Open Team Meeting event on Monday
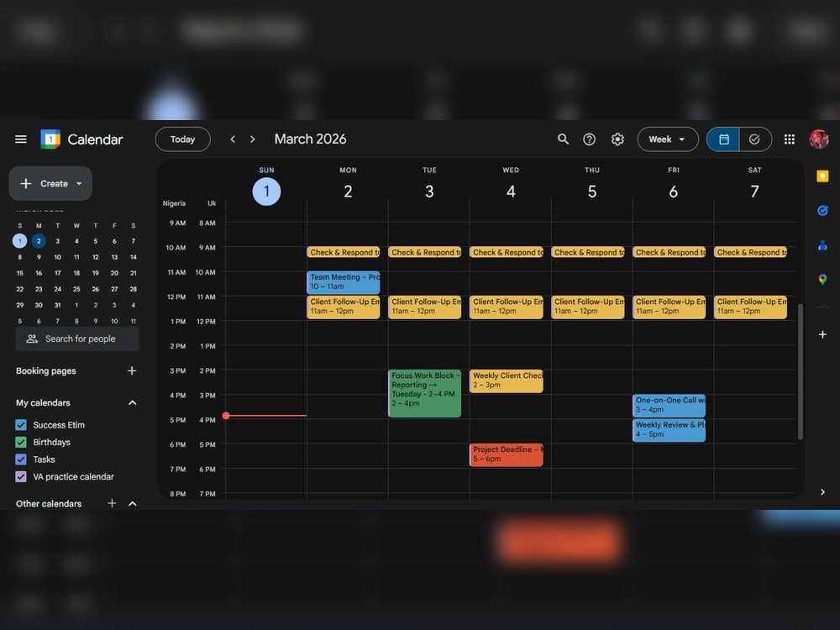The height and width of the screenshot is (630, 840). 344,281
